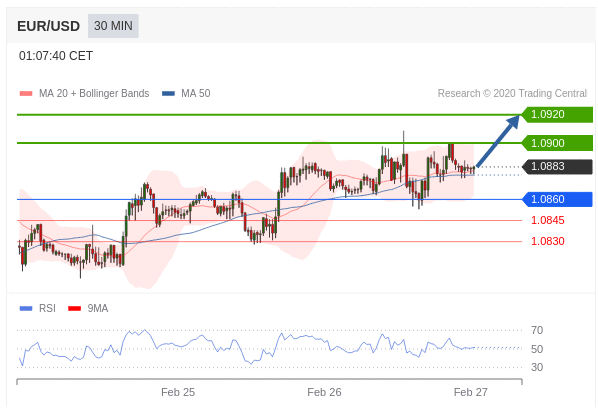Click the MA 20 + Bollinger Bands legend swatch

click(x=26, y=93)
